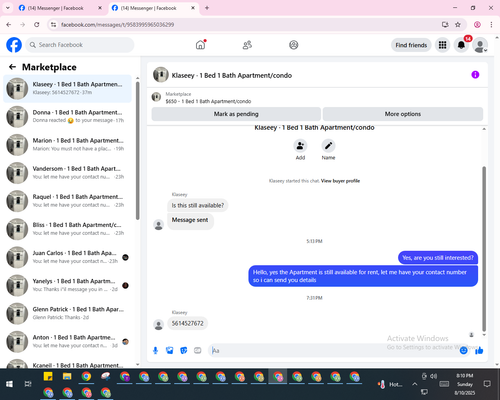Show hidden system tray icons
Screen dimensions: 500x400
[414, 384]
